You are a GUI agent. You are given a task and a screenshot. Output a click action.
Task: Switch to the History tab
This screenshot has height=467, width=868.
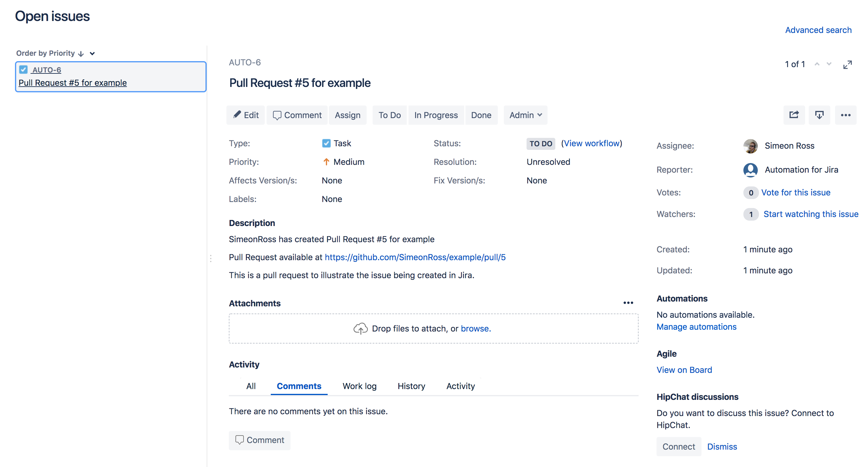(411, 386)
